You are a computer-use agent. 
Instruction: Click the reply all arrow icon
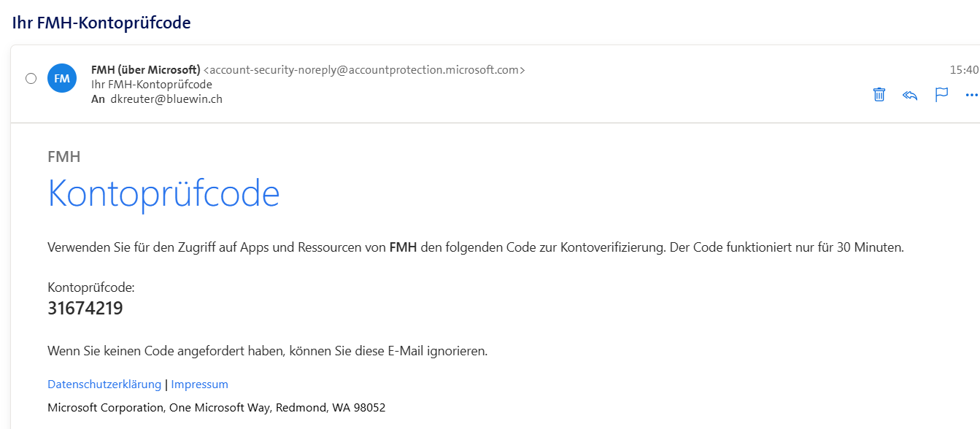(x=910, y=95)
